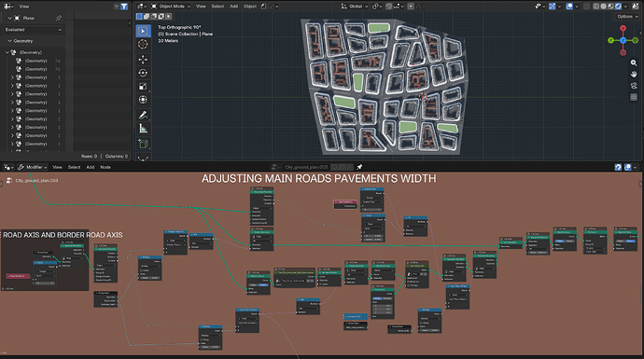Viewport: 644px width, 359px height.
Task: Open pivot point dropdown in viewport header
Action: (377, 7)
